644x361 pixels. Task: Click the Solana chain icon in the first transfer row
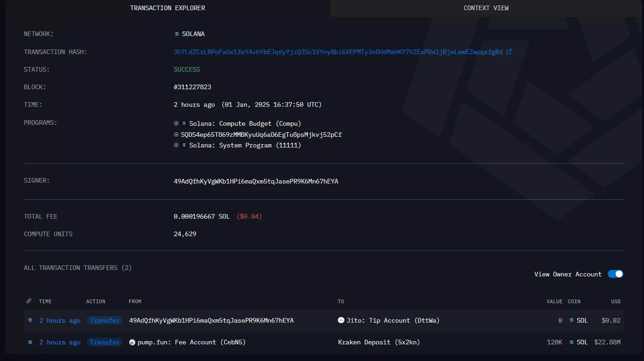pos(30,320)
